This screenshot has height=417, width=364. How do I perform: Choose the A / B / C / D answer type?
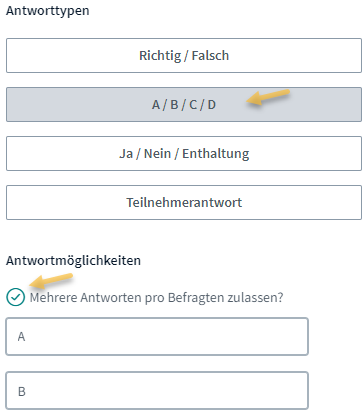pyautogui.click(x=184, y=105)
